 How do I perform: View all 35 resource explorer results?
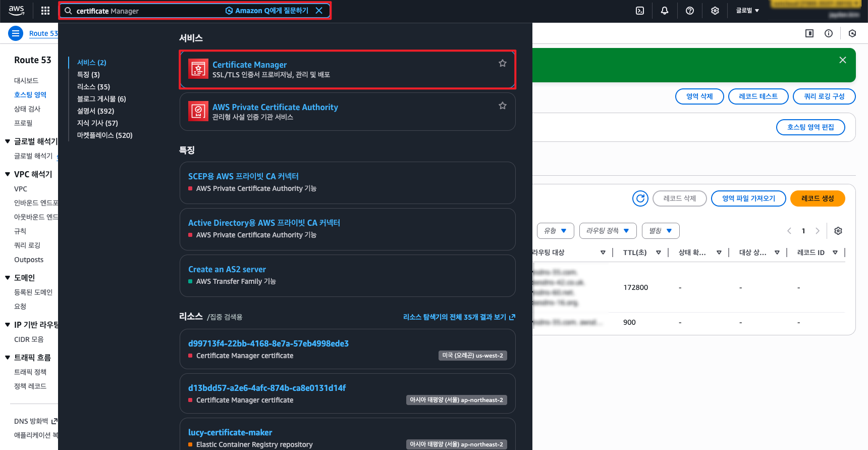(x=459, y=317)
